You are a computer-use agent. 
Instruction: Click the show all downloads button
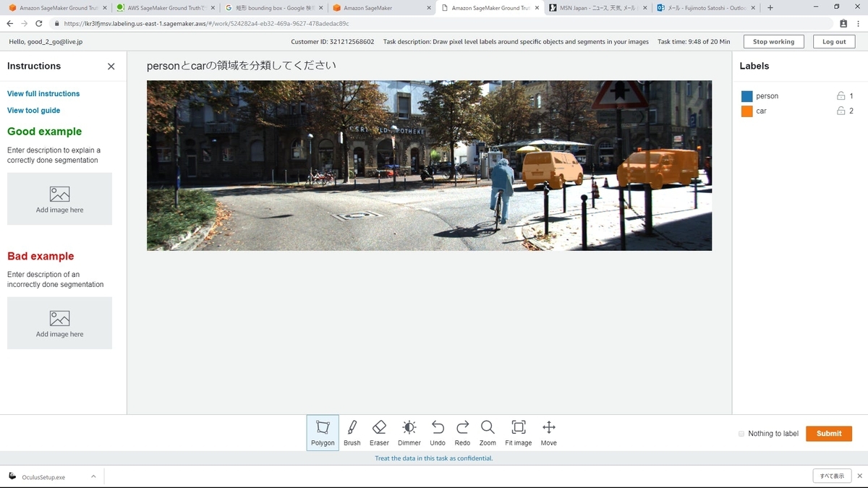click(x=831, y=476)
